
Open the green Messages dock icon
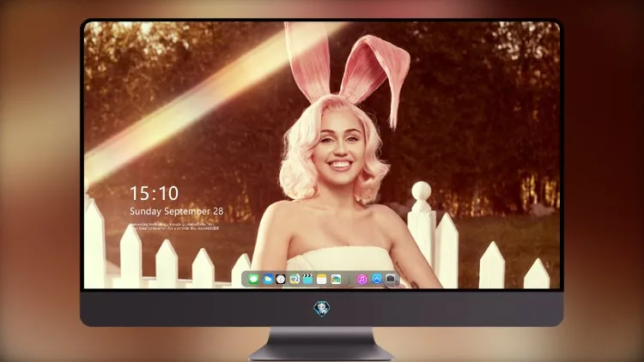(x=253, y=279)
